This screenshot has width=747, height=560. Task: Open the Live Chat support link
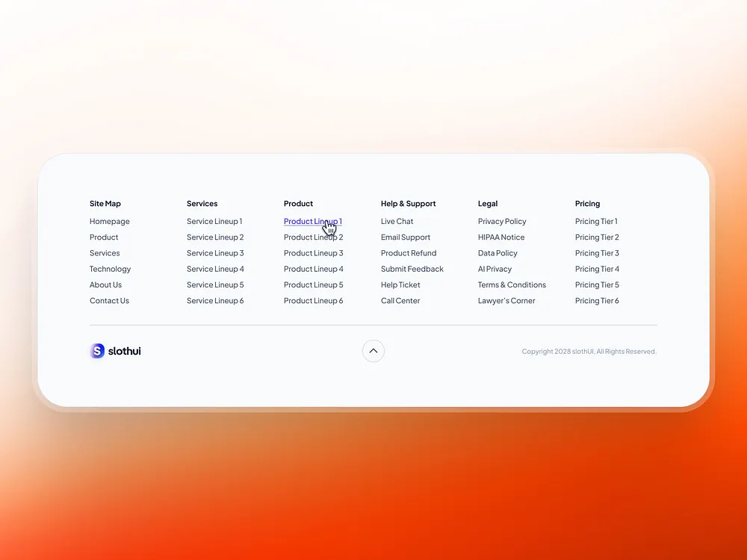pos(397,221)
